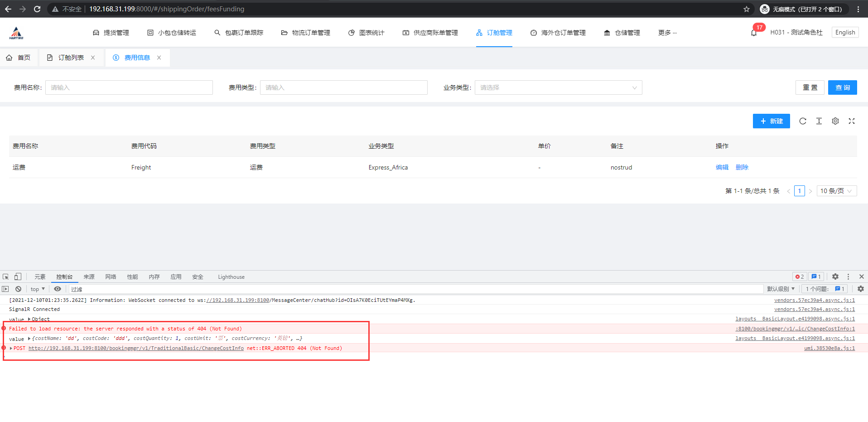This screenshot has height=422, width=868.
Task: Click the 新建 button
Action: click(771, 121)
